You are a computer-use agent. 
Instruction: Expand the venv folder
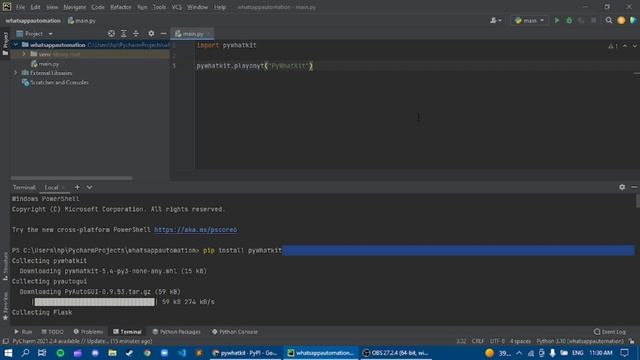click(24, 54)
